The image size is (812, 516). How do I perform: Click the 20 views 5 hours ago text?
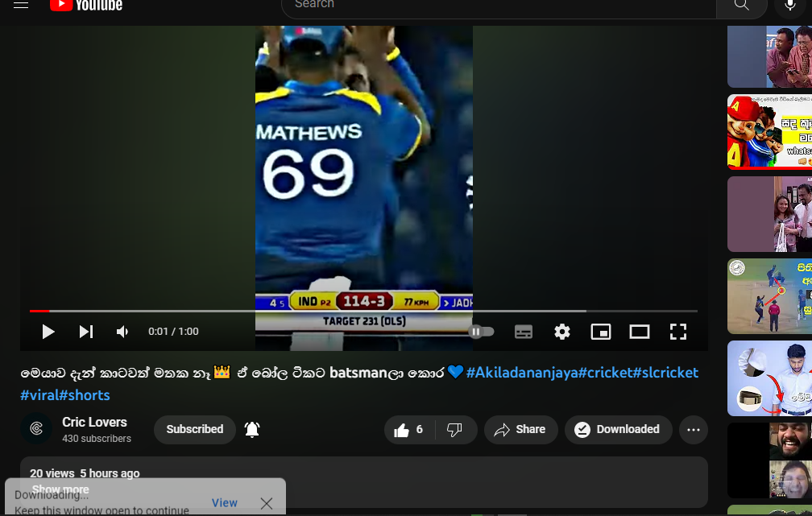[85, 473]
